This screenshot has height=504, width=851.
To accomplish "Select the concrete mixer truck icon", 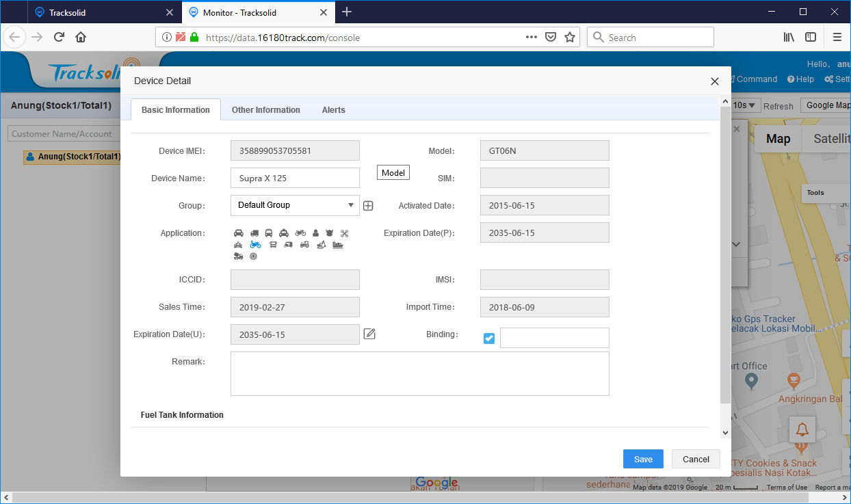I will coord(238,256).
